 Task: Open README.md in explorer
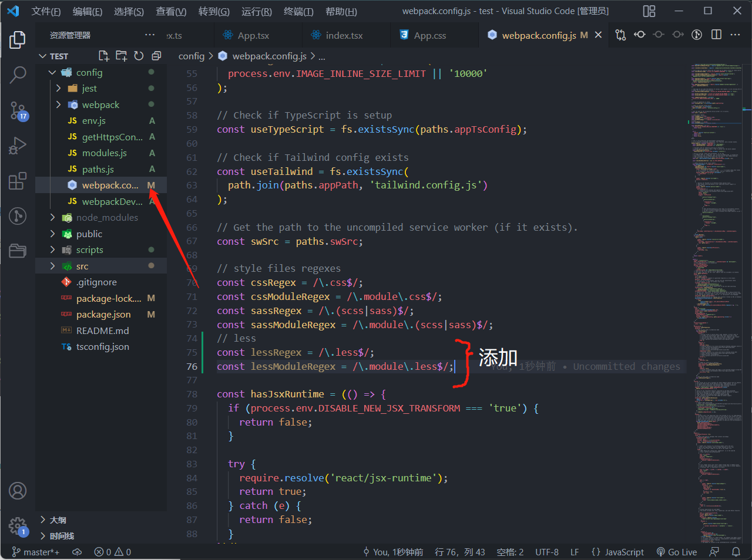click(x=101, y=330)
